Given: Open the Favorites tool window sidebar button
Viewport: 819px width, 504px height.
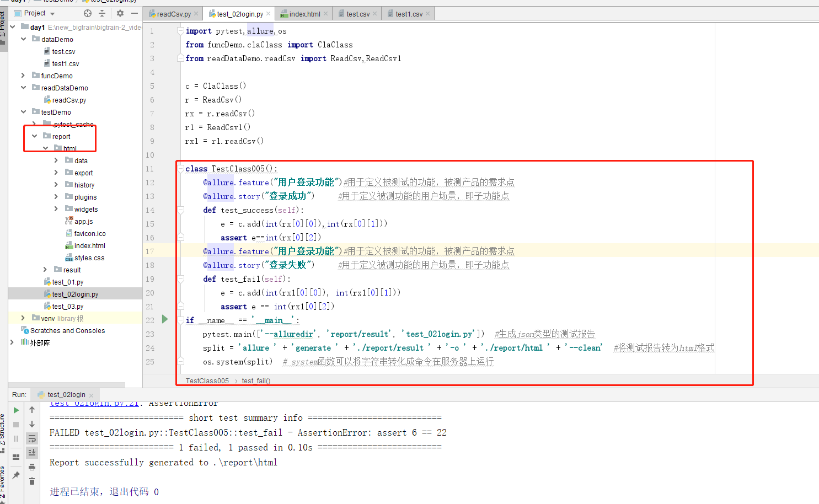Looking at the screenshot, I should [x=3, y=484].
